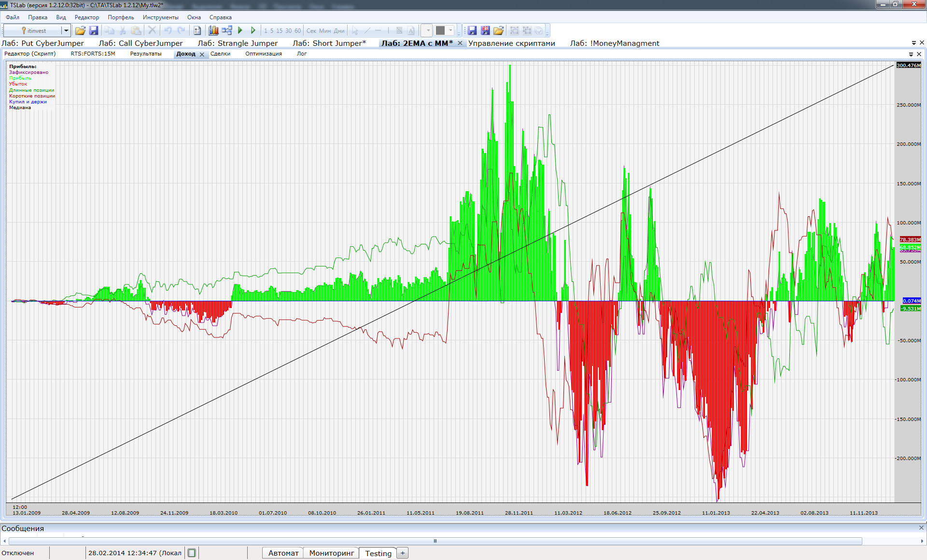Screen dimensions: 927x560
Task: Click the script block diagram icon
Action: pos(227,30)
